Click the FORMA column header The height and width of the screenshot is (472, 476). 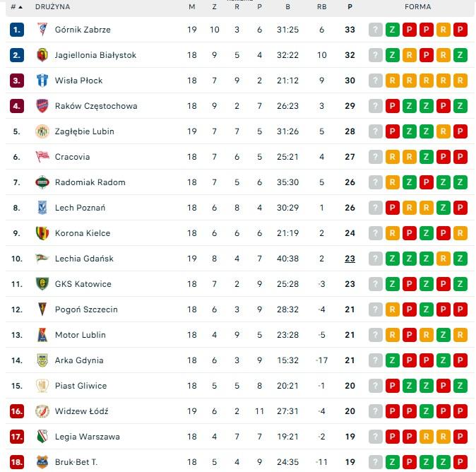tap(417, 7)
